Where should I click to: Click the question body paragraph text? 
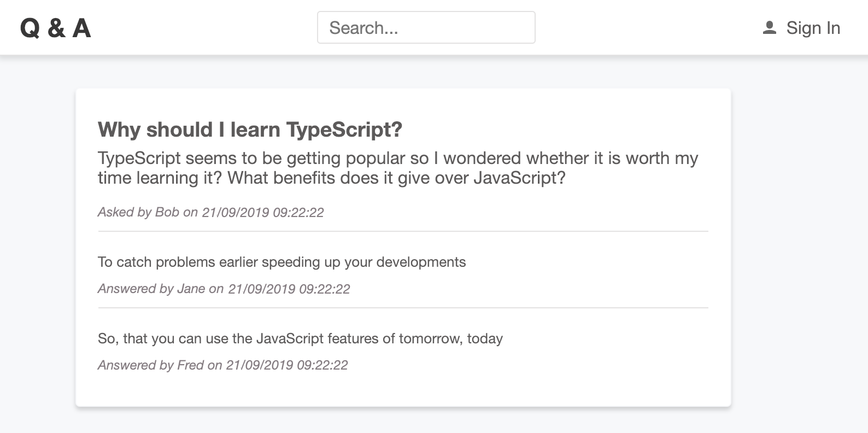397,168
